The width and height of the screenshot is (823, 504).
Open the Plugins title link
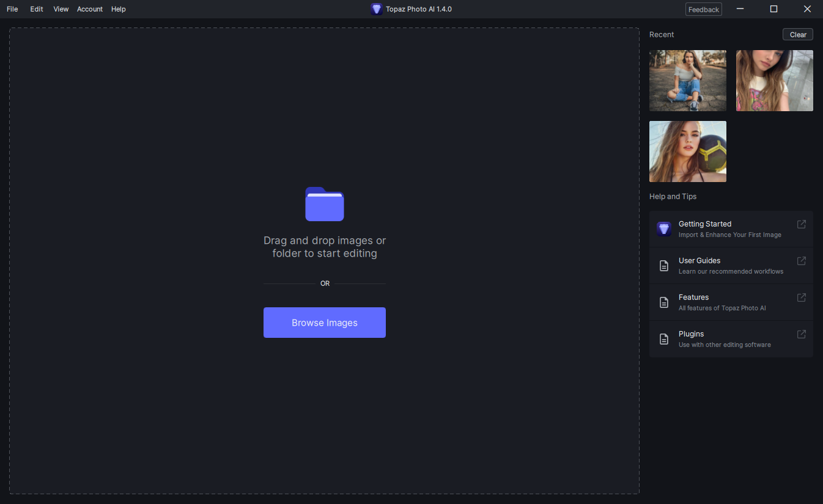[692, 334]
